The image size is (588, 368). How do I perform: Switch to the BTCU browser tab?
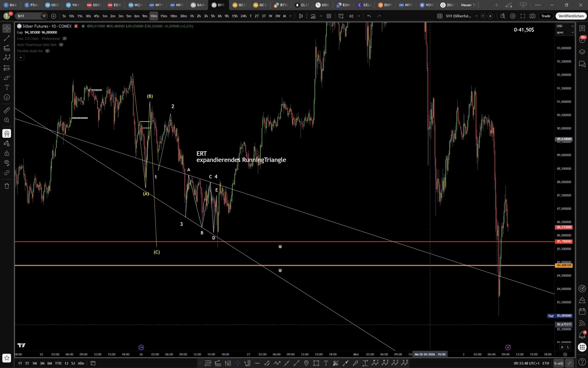point(281,5)
